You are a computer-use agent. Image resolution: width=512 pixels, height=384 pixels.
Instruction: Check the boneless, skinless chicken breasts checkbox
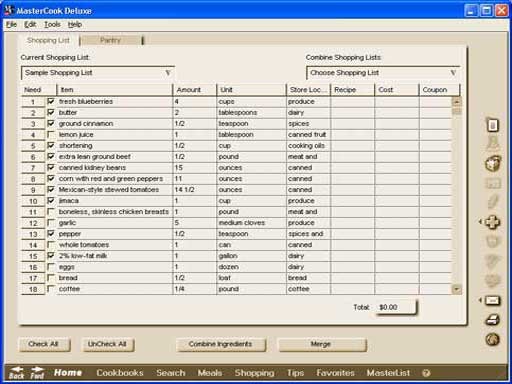(x=51, y=211)
